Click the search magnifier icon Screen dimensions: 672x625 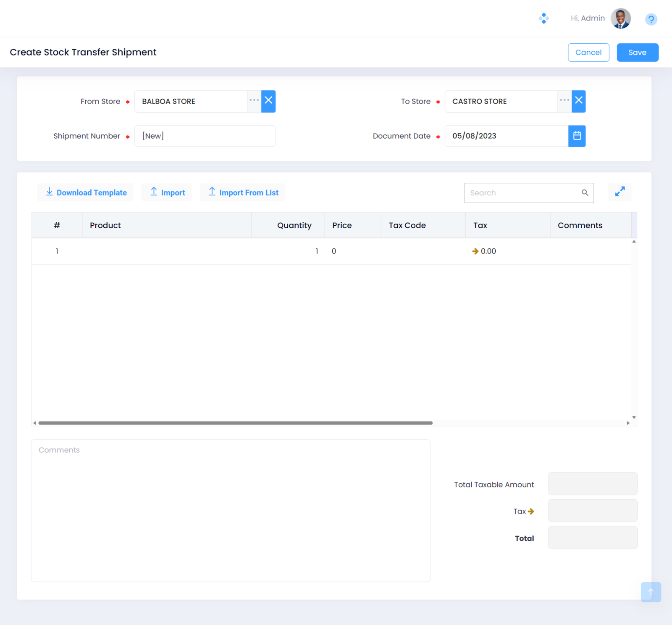585,193
